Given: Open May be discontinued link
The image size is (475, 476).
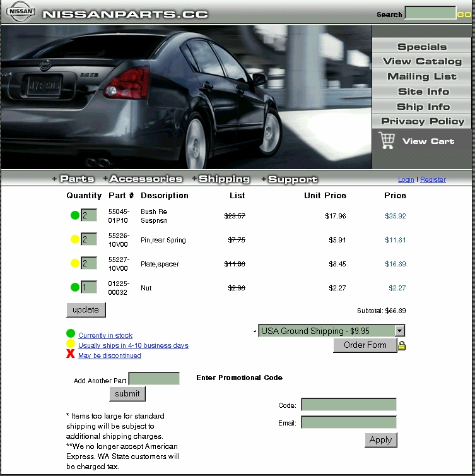Looking at the screenshot, I should [x=110, y=355].
